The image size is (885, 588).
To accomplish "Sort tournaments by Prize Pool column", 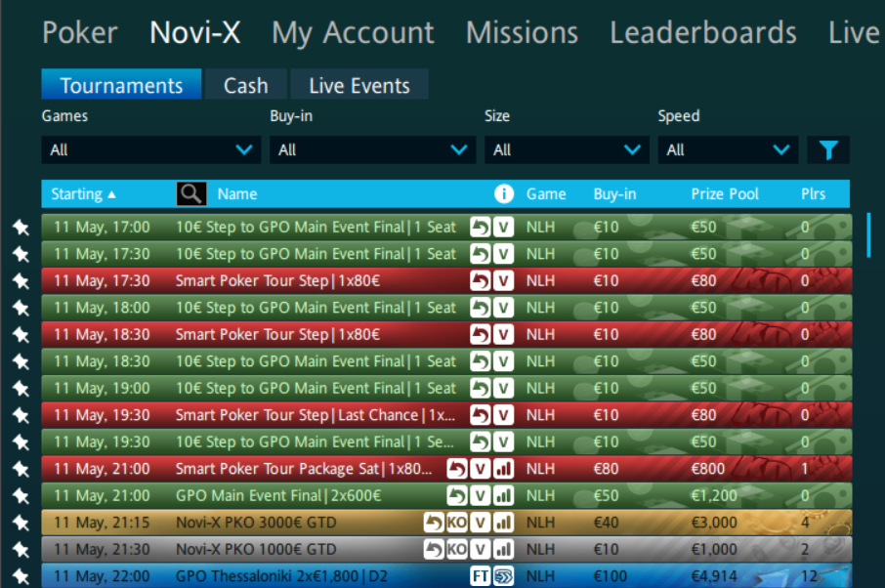I will pyautogui.click(x=725, y=194).
